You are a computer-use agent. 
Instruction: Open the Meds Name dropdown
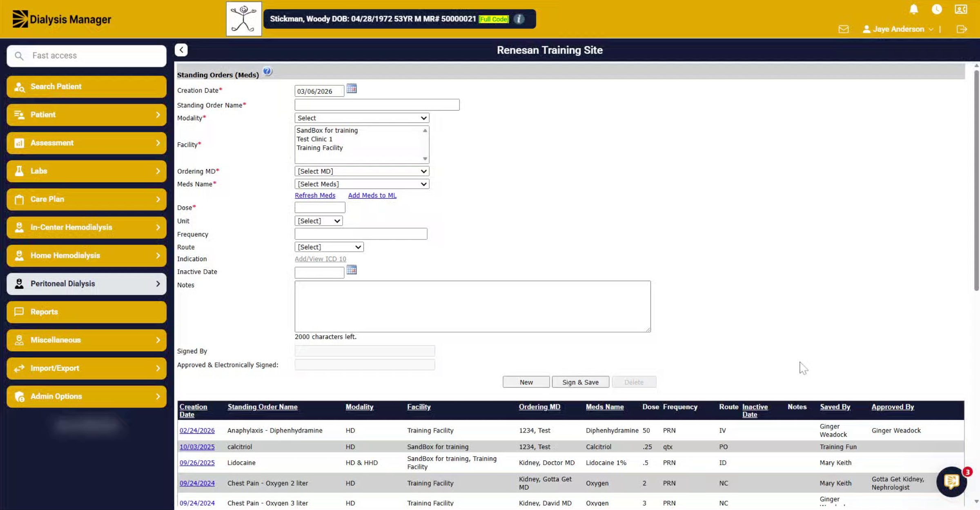362,184
